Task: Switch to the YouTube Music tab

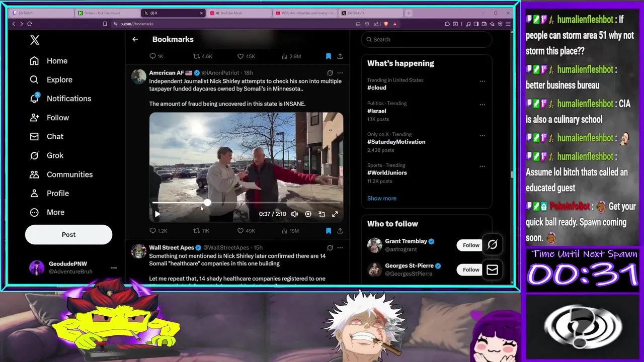Action: point(239,13)
